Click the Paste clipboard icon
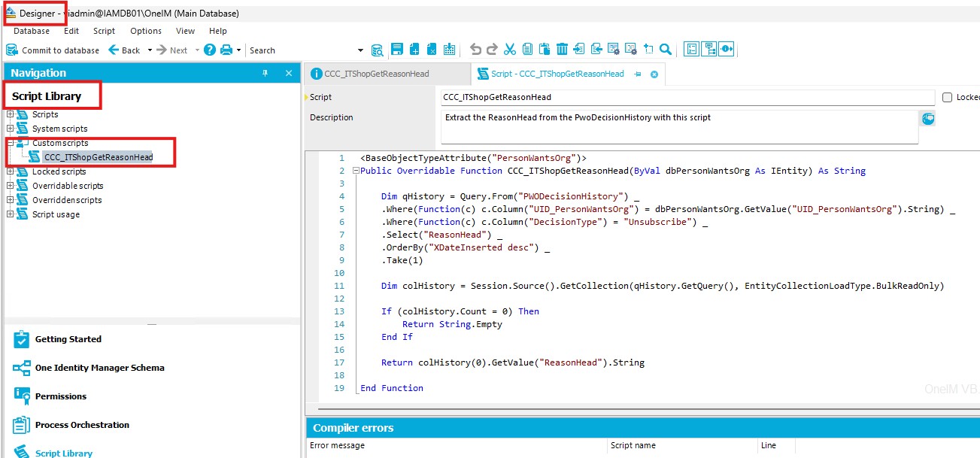The image size is (980, 458). (x=545, y=50)
